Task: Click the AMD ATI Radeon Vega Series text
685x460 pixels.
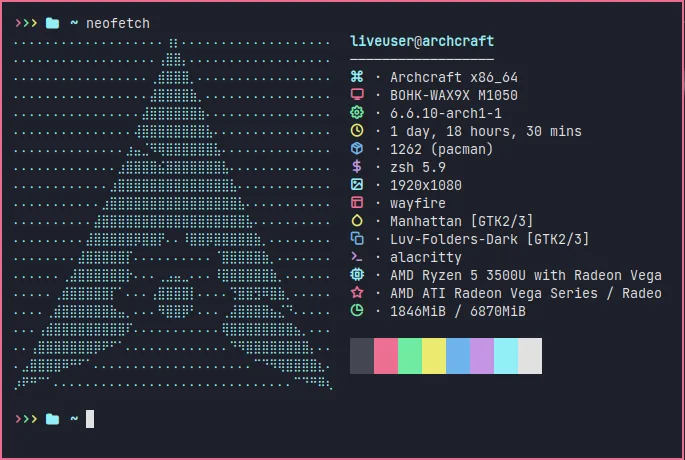Action: coord(526,293)
